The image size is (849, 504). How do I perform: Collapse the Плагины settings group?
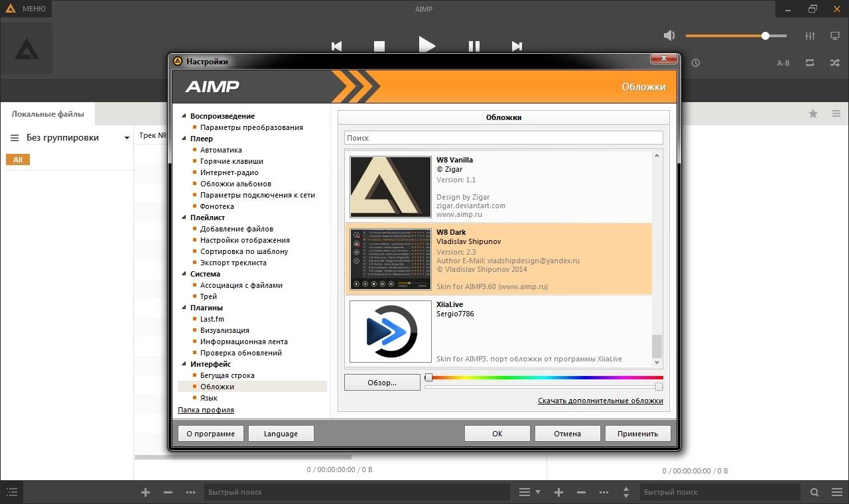(184, 308)
